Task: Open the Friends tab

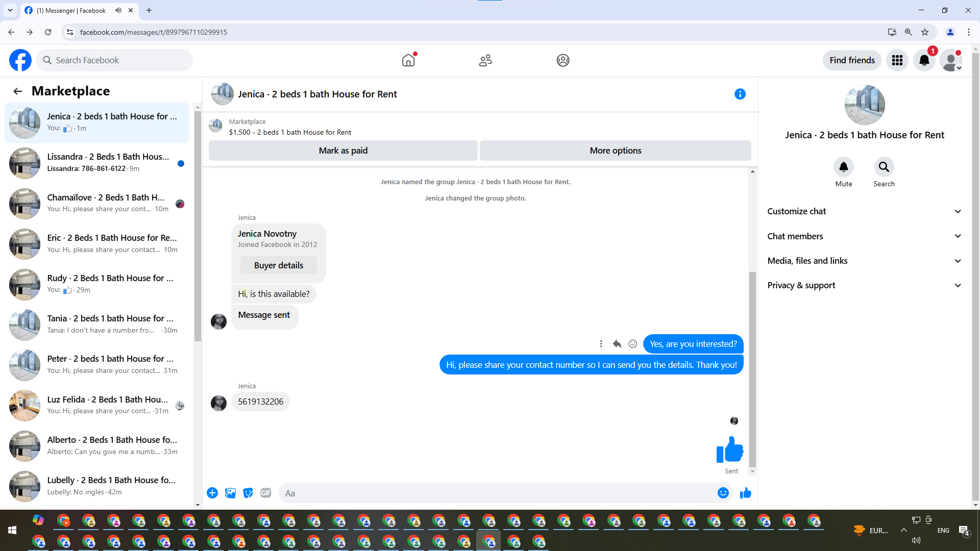Action: click(x=485, y=60)
